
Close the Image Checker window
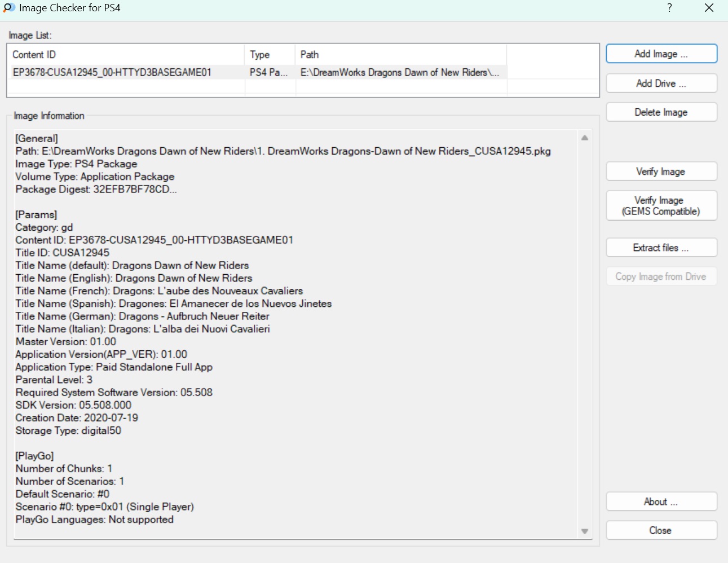point(709,8)
